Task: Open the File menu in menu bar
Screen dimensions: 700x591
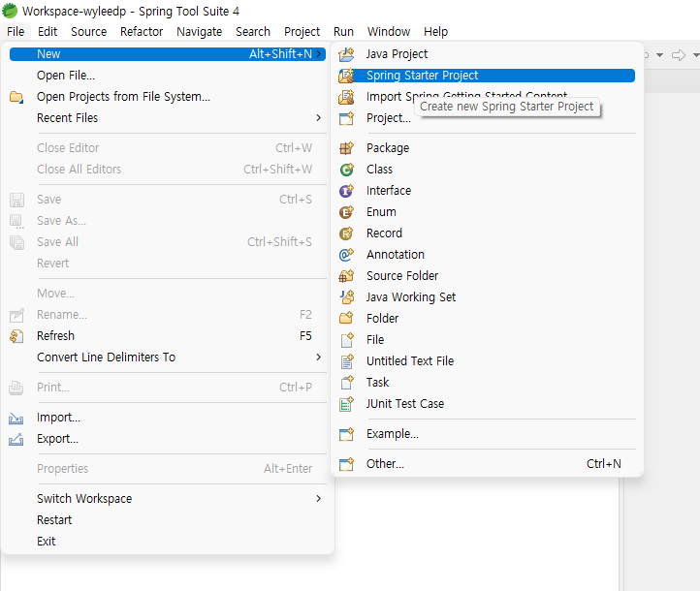Action: pyautogui.click(x=16, y=32)
